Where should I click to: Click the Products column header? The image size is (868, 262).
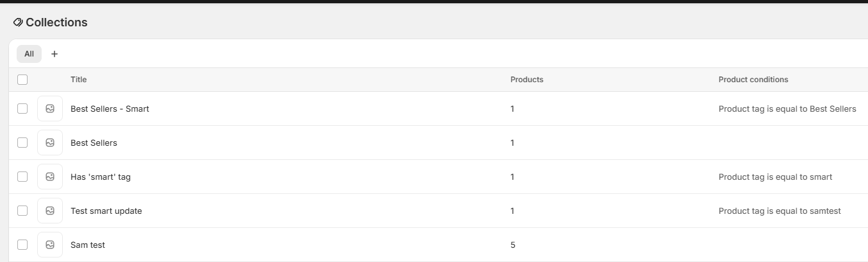click(x=526, y=80)
